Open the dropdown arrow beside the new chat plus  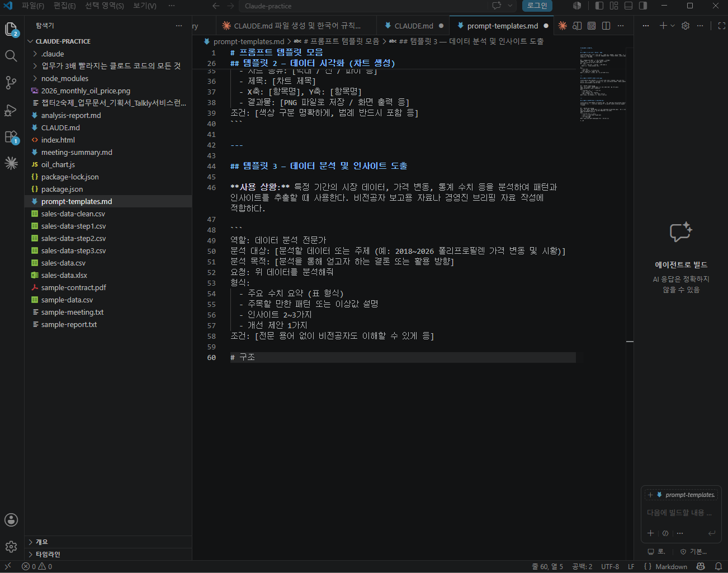(673, 26)
